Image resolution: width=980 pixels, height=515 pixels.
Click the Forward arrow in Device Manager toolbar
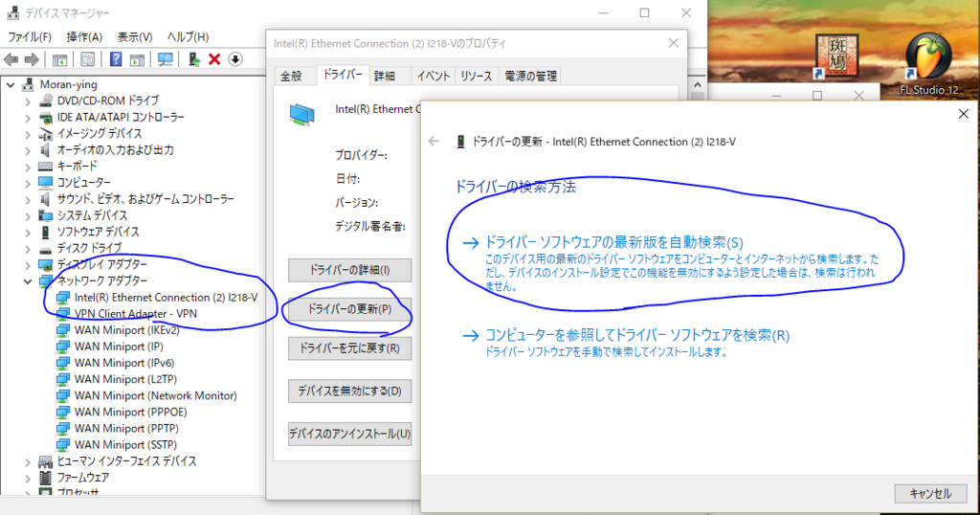click(32, 59)
